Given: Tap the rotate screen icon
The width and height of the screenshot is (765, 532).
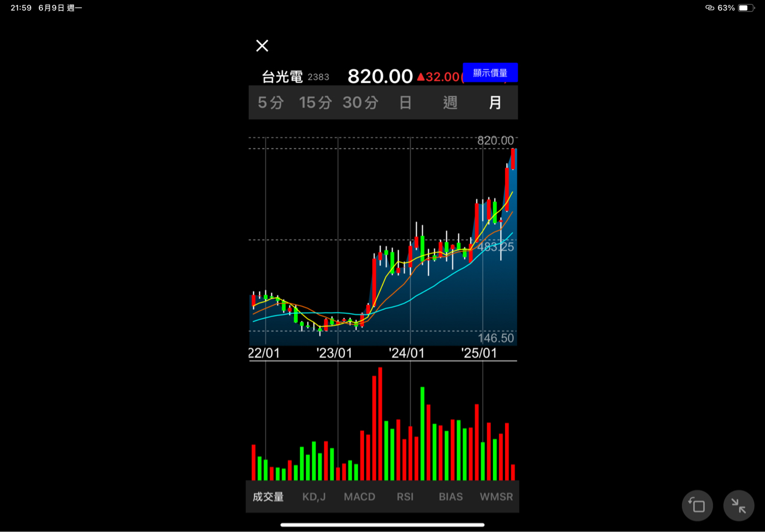Looking at the screenshot, I should click(697, 506).
